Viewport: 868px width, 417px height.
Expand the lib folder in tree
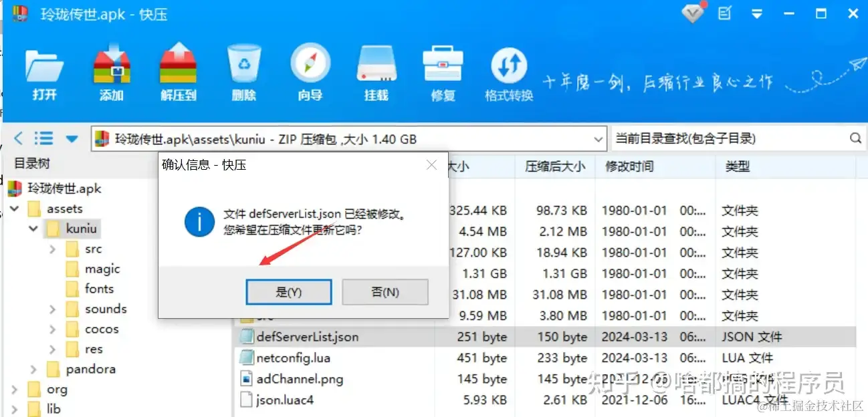15,409
